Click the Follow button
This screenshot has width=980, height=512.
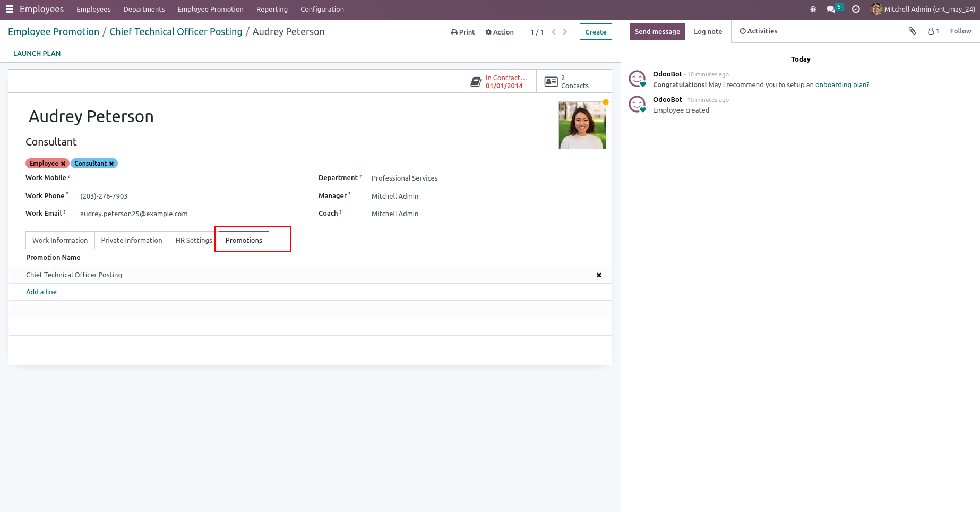[x=960, y=31]
